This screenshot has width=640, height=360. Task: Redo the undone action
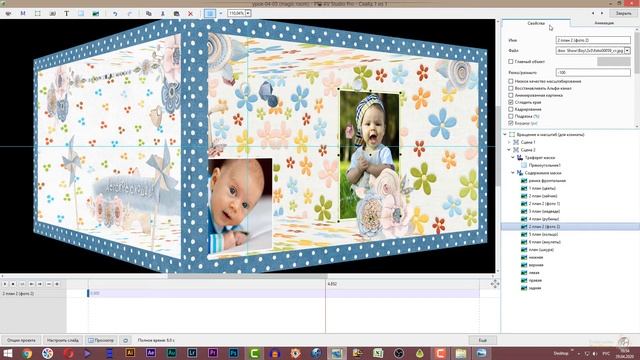pos(129,13)
